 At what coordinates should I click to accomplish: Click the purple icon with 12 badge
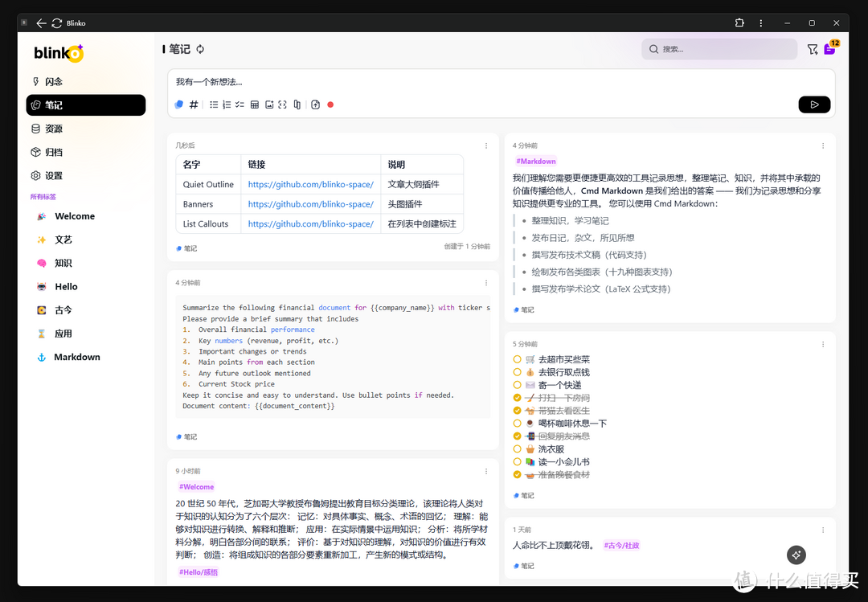click(829, 49)
